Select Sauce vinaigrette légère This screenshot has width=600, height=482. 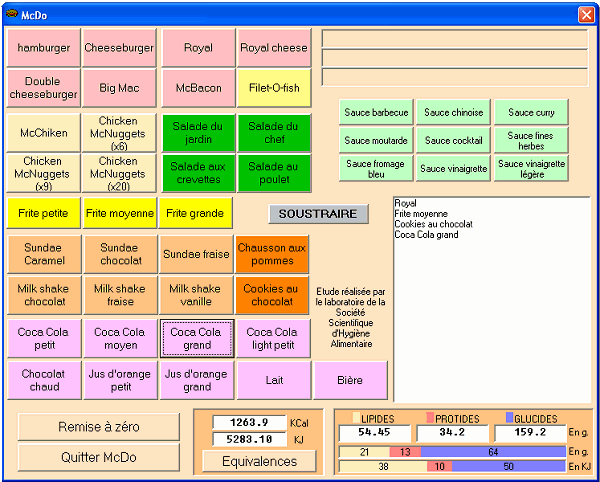531,168
